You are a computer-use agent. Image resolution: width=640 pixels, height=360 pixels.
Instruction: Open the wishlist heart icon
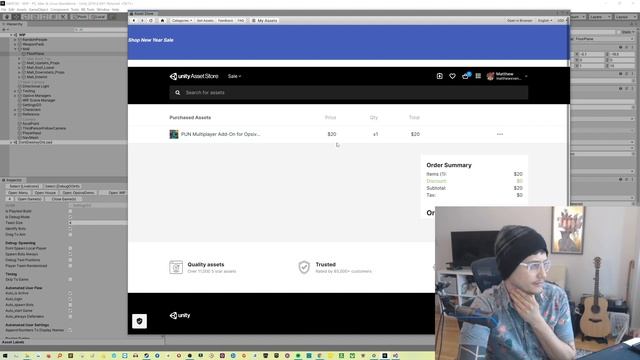(x=452, y=76)
